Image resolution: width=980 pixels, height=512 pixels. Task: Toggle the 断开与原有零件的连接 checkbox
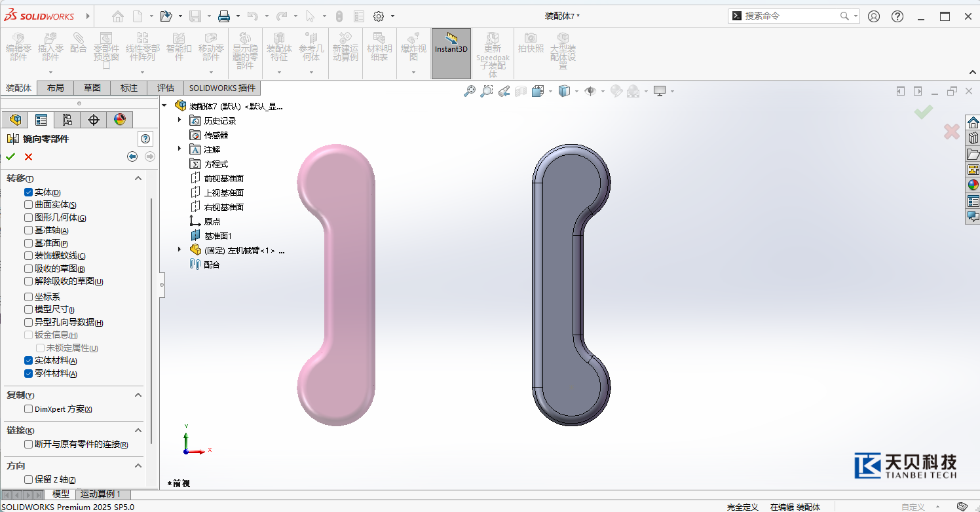[29, 445]
